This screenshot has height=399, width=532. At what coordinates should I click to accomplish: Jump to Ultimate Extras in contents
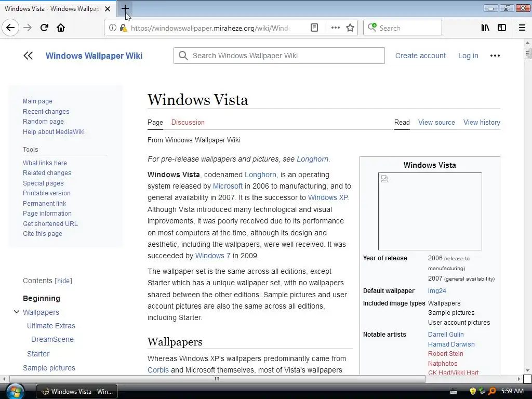click(x=51, y=326)
